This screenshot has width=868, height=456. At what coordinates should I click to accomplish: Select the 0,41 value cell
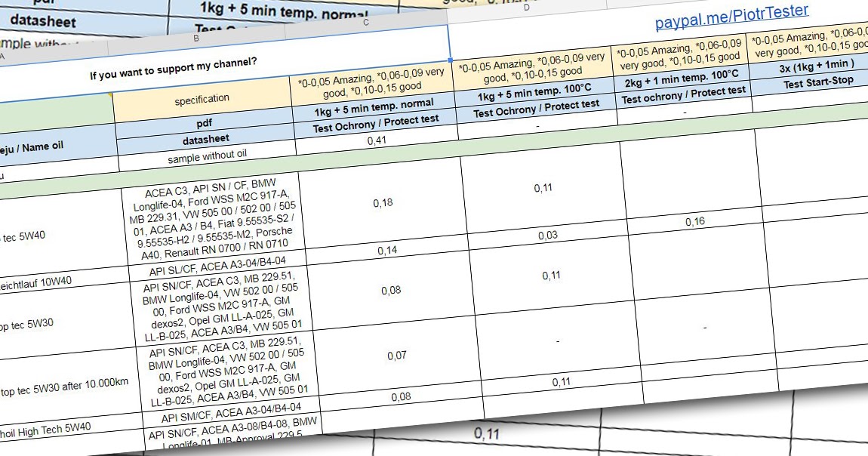377,140
